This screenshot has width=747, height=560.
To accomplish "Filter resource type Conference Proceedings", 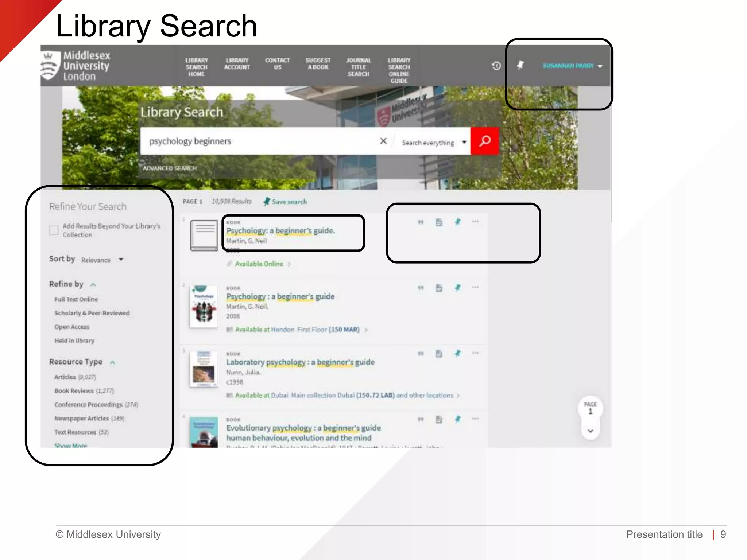I will click(x=96, y=405).
